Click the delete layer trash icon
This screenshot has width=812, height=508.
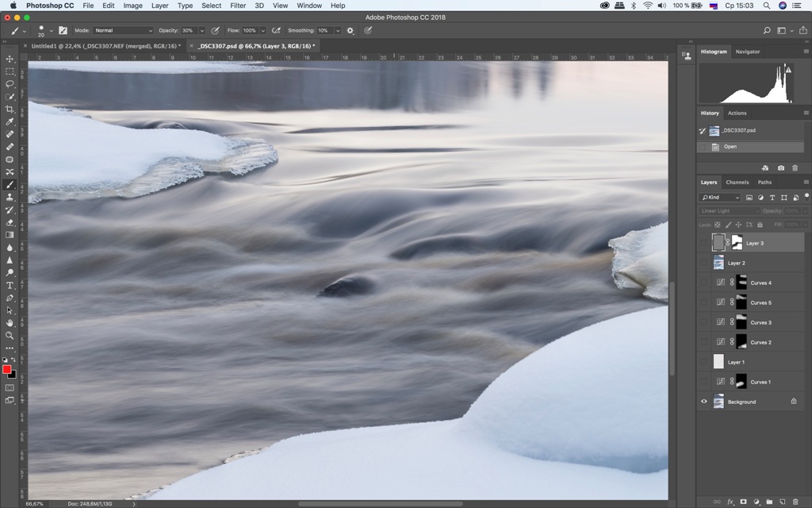pyautogui.click(x=795, y=502)
